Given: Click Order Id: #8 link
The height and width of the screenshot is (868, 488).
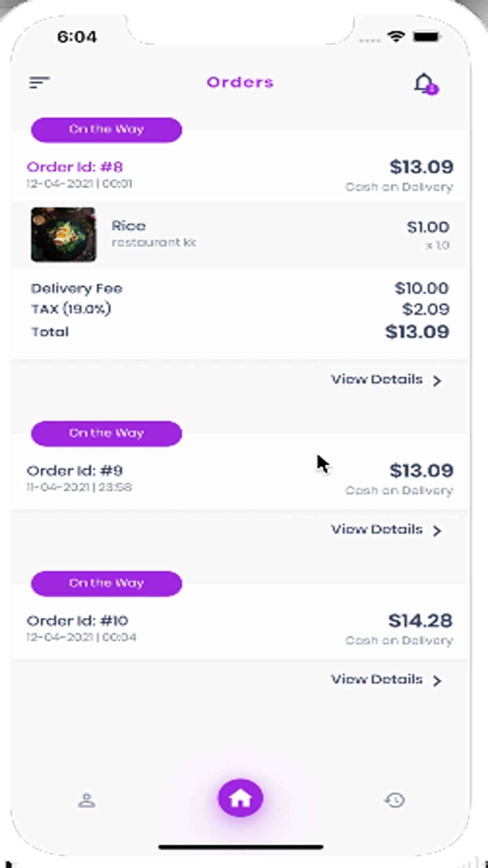Looking at the screenshot, I should (76, 167).
